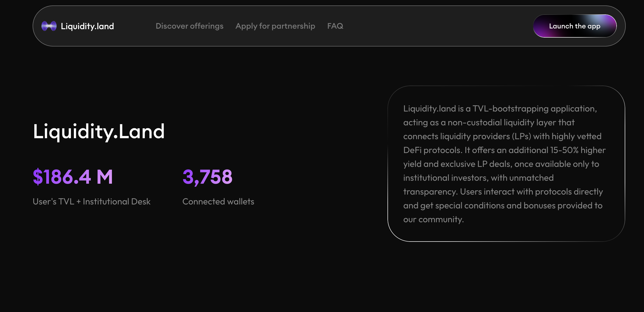Click the Liquidity.land butterfly logo icon
Image resolution: width=644 pixels, height=312 pixels.
(49, 26)
